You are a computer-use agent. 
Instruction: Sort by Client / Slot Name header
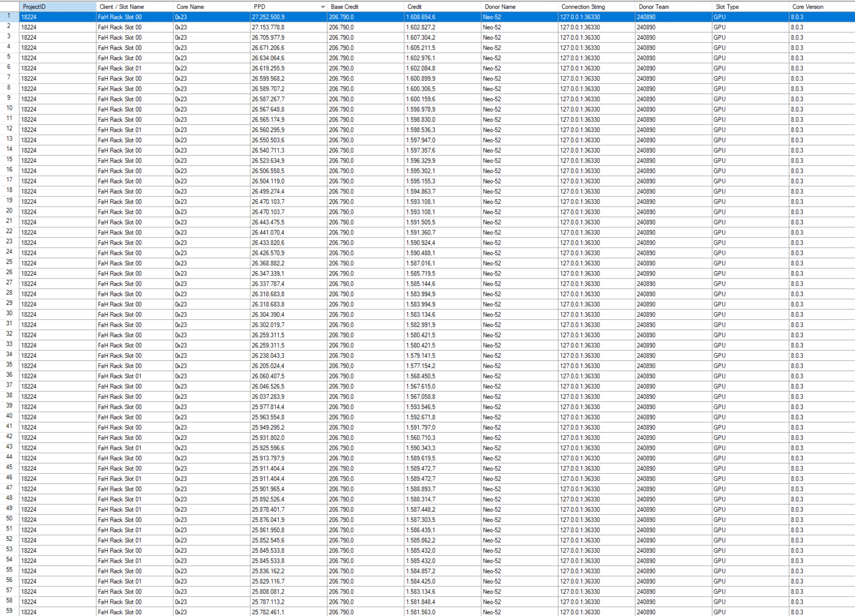click(x=121, y=7)
